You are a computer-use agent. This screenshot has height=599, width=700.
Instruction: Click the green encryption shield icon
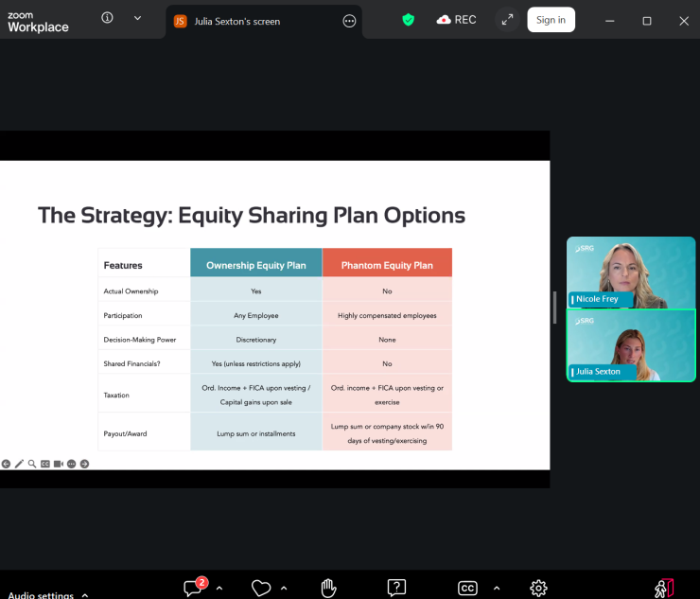click(x=408, y=20)
